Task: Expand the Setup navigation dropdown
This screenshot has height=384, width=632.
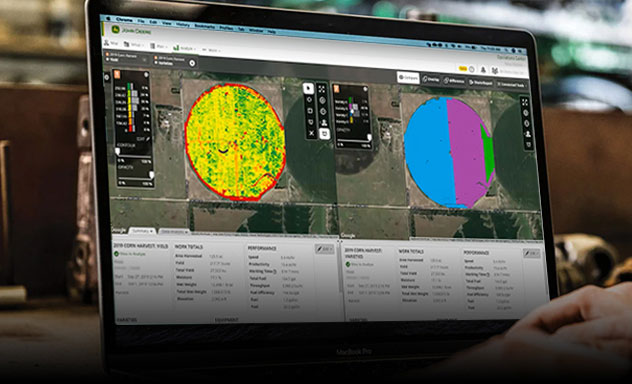Action: click(133, 44)
